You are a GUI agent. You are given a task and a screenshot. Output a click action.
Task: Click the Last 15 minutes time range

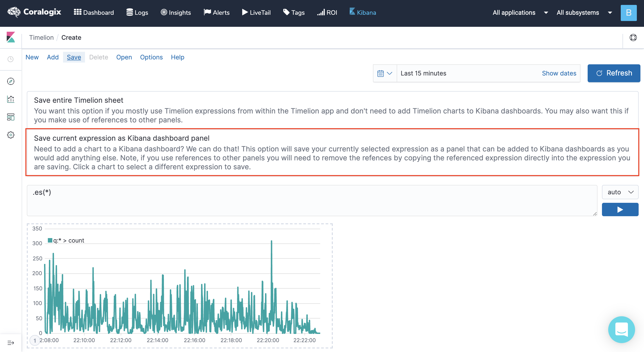click(423, 73)
